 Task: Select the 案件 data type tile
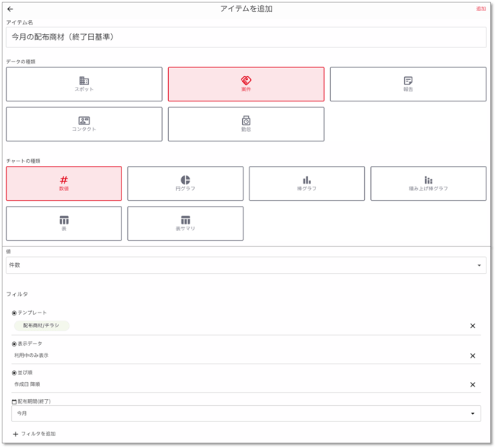pyautogui.click(x=246, y=84)
